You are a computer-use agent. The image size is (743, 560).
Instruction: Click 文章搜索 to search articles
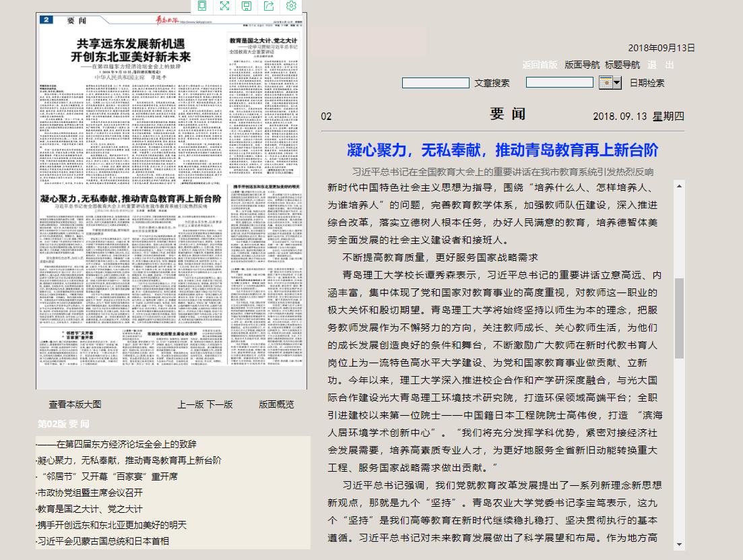pyautogui.click(x=492, y=83)
